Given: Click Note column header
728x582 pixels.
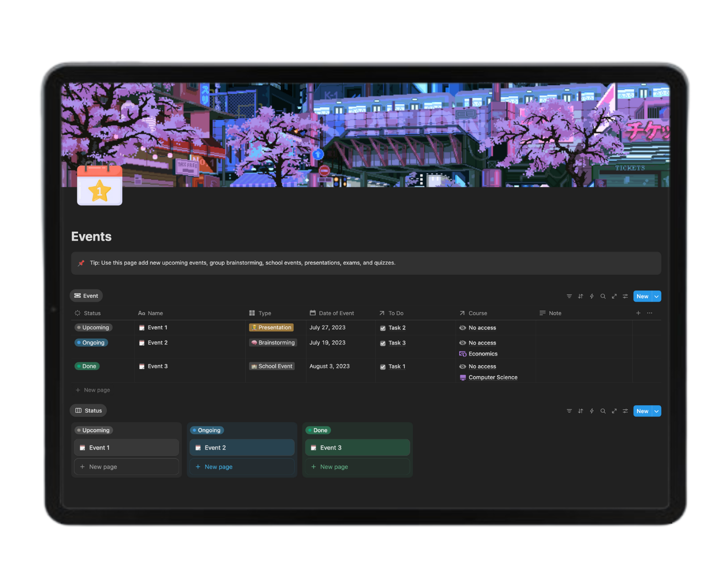Looking at the screenshot, I should pos(550,313).
